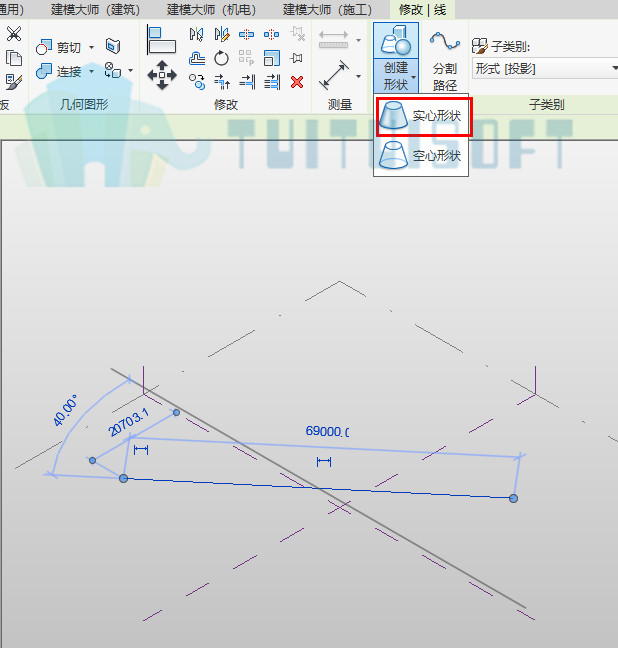Expand the Measure tool dropdown arrow
Screen dimensions: 618x648
[358, 40]
